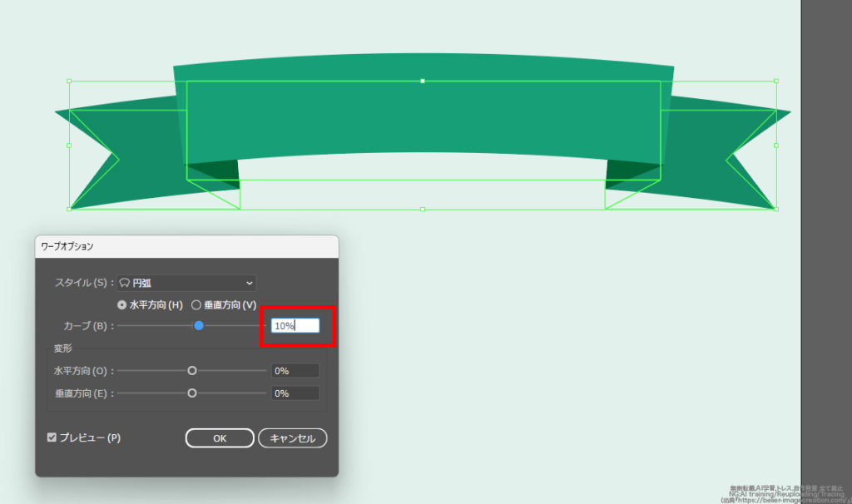Select the 垂直方向 (V) radio button
The height and width of the screenshot is (504, 852).
pyautogui.click(x=197, y=305)
